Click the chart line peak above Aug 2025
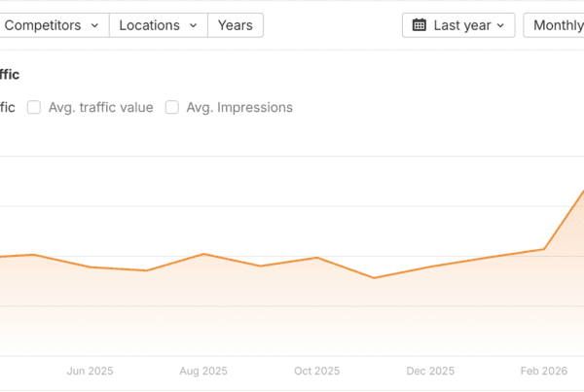 [x=203, y=254]
